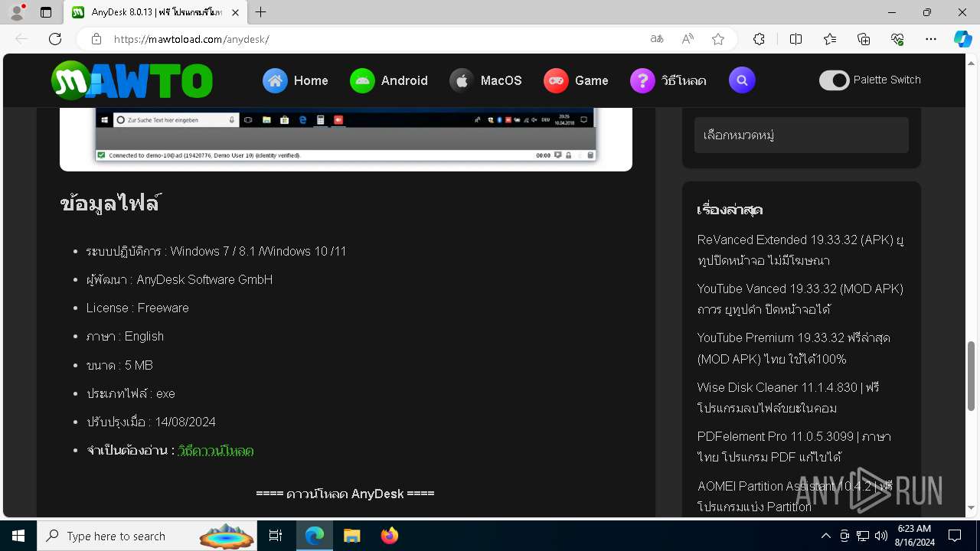This screenshot has height=551, width=980.
Task: Click the taskbar search box
Action: [149, 536]
